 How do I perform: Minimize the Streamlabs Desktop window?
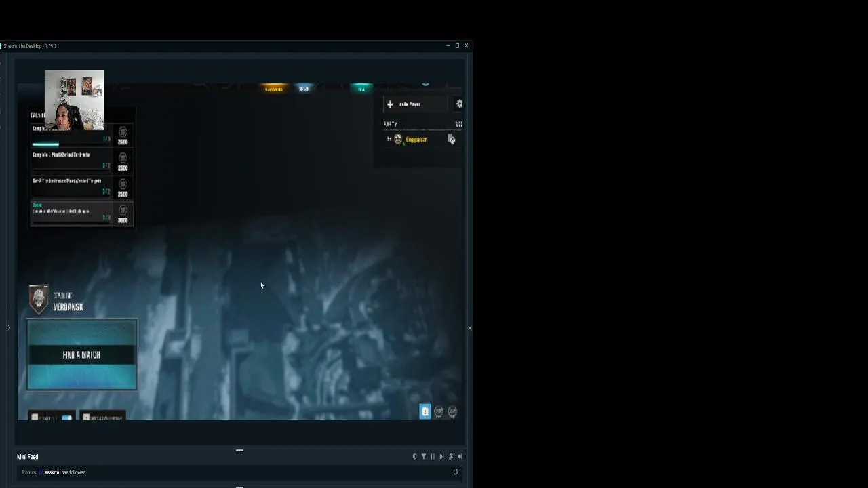(448, 45)
